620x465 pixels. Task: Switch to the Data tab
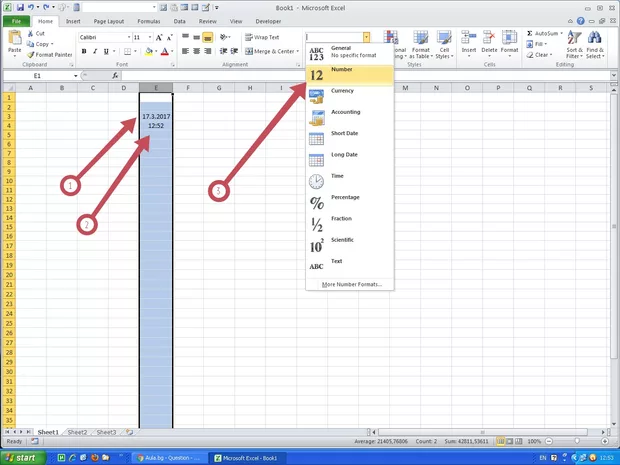(x=180, y=21)
